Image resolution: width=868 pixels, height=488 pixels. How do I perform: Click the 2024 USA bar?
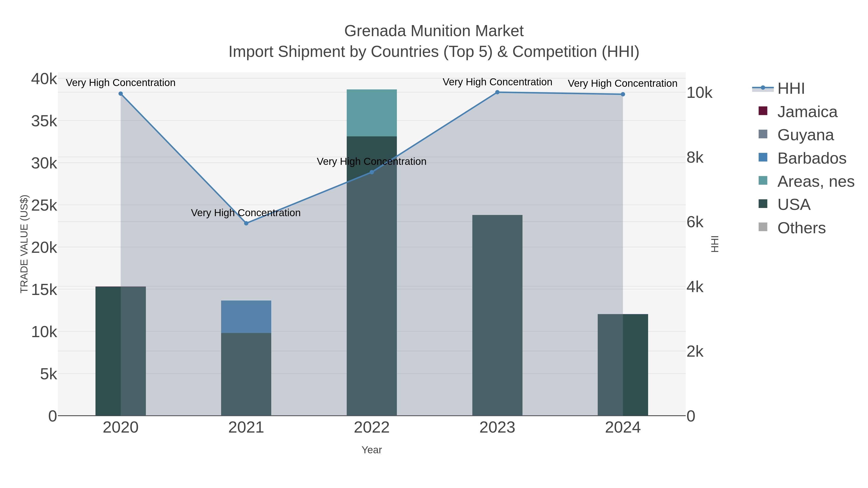tap(623, 365)
